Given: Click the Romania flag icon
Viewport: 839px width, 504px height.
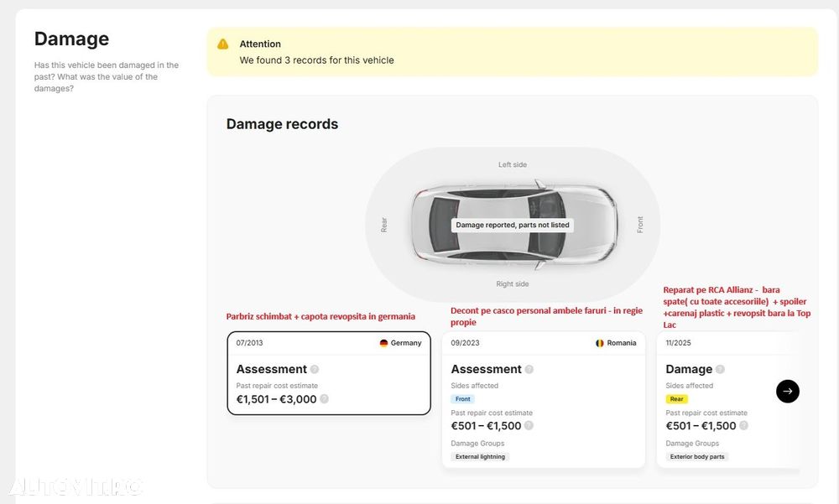Looking at the screenshot, I should (x=600, y=343).
